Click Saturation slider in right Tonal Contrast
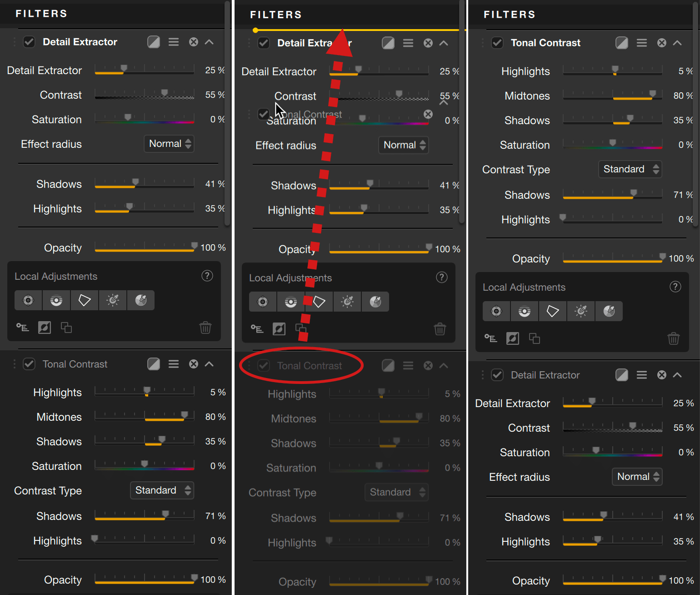 [613, 145]
